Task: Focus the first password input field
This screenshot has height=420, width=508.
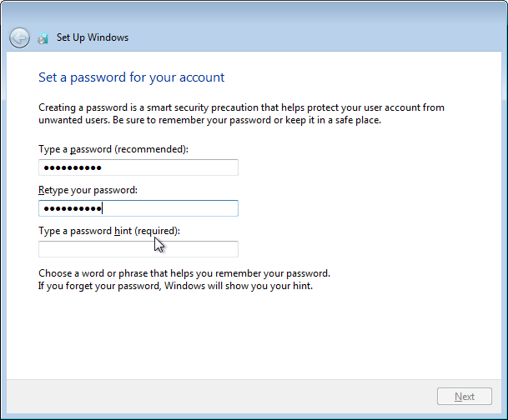Action: [x=138, y=167]
